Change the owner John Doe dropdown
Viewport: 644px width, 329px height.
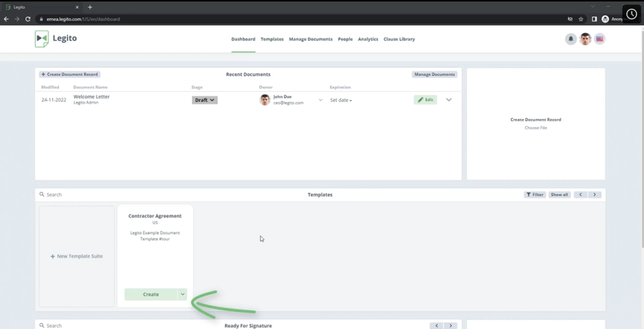point(320,100)
